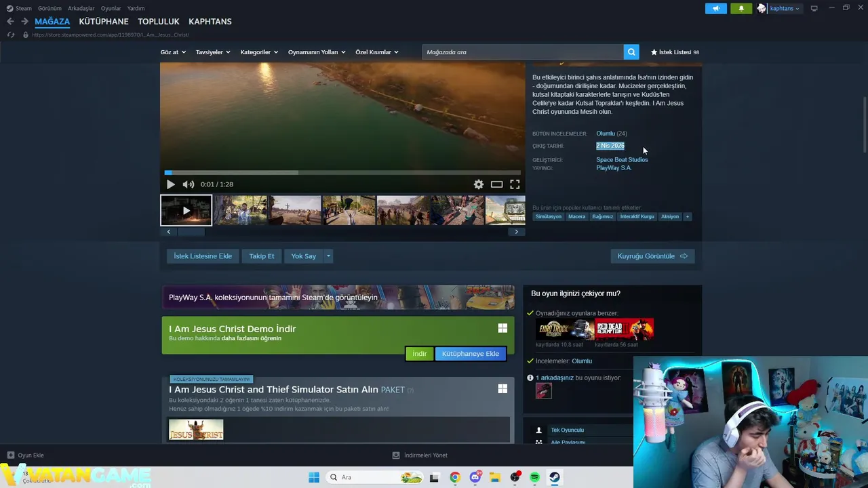This screenshot has width=868, height=488.
Task: Open File Explorer from the taskbar
Action: tap(495, 477)
